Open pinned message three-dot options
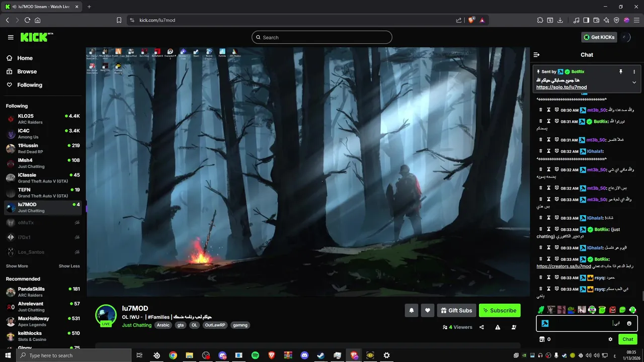This screenshot has width=644, height=362. [634, 72]
